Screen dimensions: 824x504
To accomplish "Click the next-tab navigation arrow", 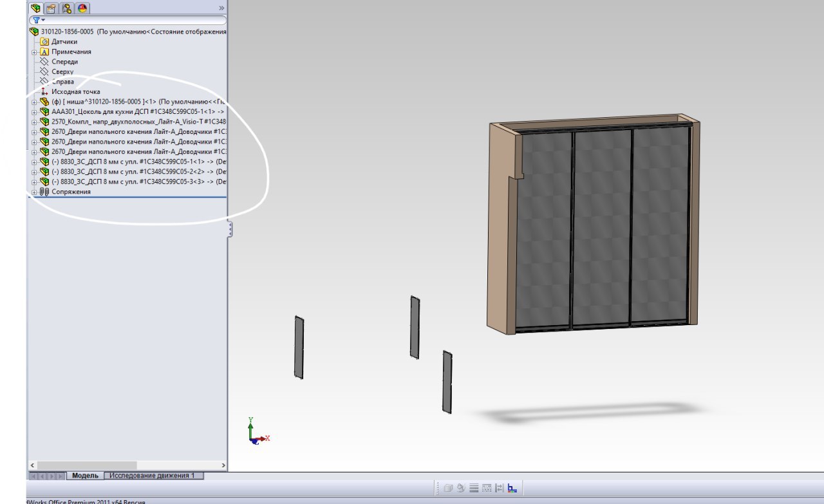I will (x=52, y=476).
